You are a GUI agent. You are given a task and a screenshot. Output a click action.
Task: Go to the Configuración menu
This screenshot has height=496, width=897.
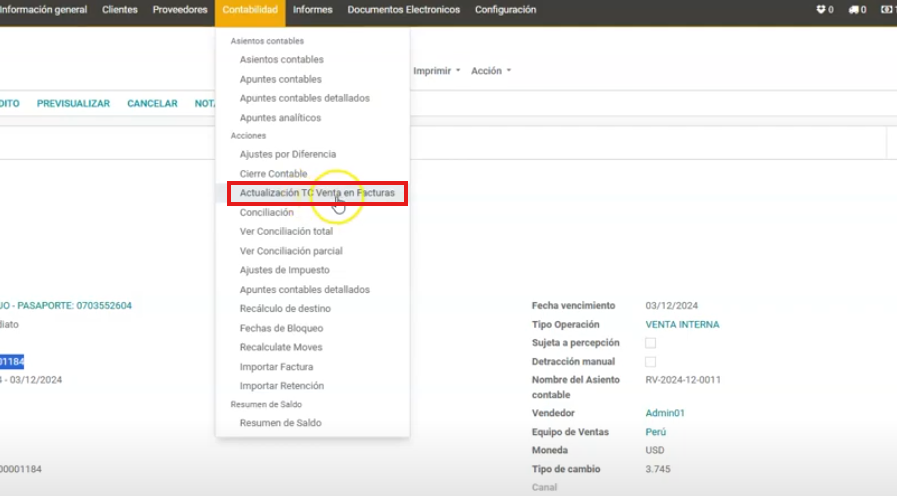[505, 10]
